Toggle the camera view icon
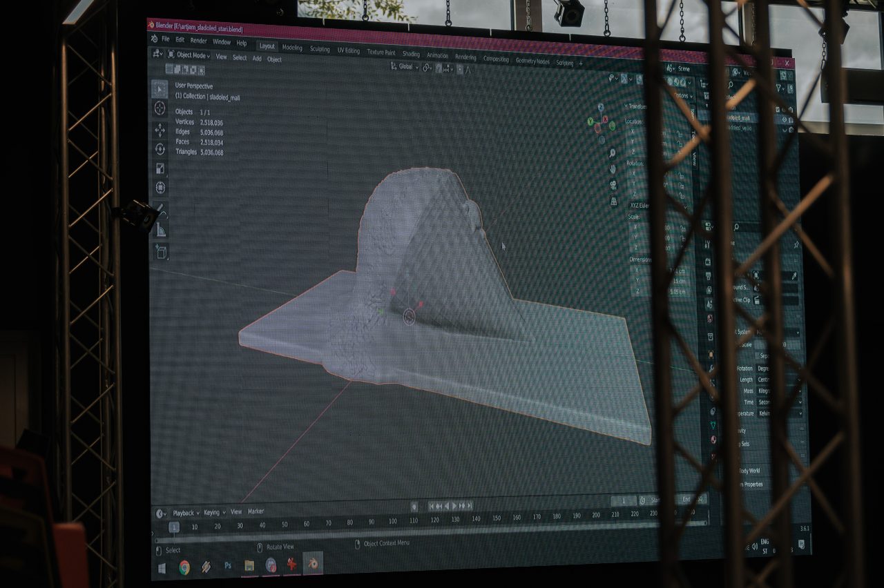This screenshot has height=588, width=884. click(x=613, y=184)
